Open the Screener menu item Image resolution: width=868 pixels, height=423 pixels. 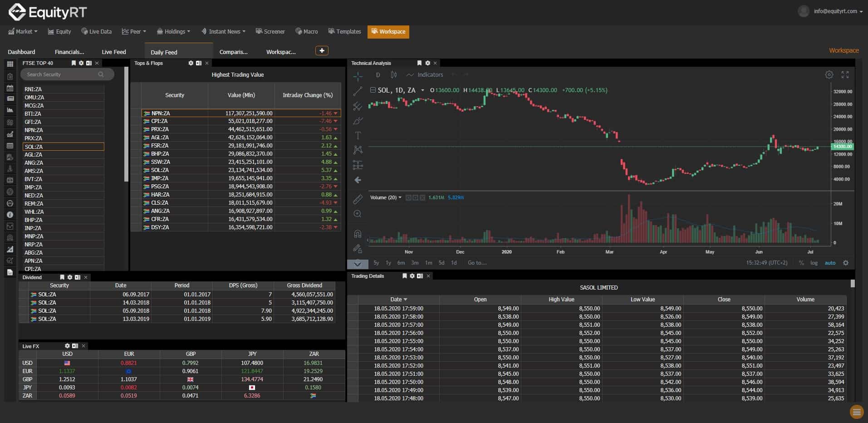click(270, 32)
